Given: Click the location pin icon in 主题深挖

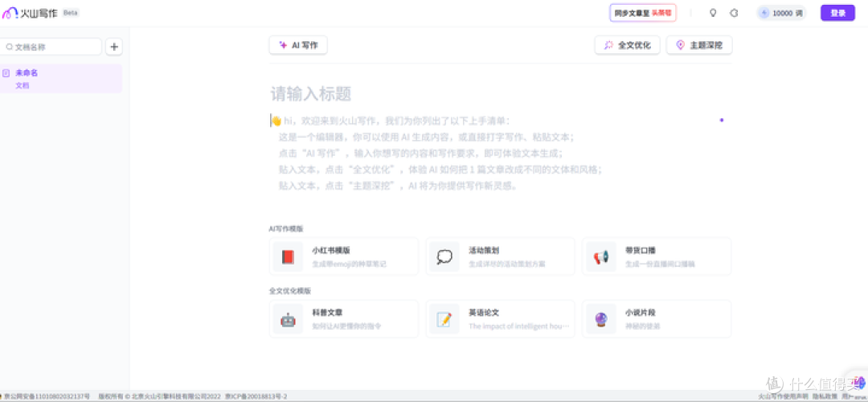Looking at the screenshot, I should (681, 45).
